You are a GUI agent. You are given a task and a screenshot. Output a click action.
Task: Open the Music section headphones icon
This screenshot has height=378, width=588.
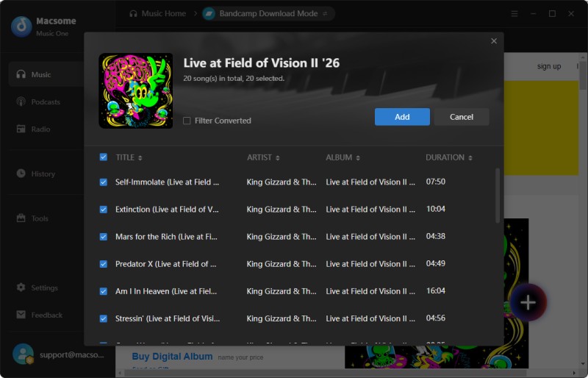(21, 74)
